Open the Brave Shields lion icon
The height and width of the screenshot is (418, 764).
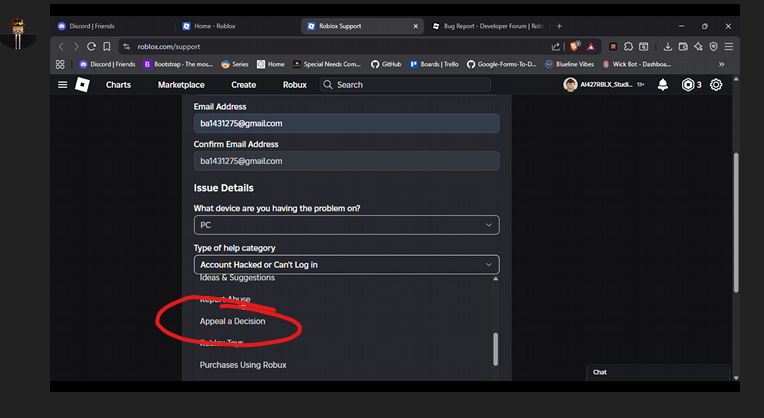tap(574, 47)
